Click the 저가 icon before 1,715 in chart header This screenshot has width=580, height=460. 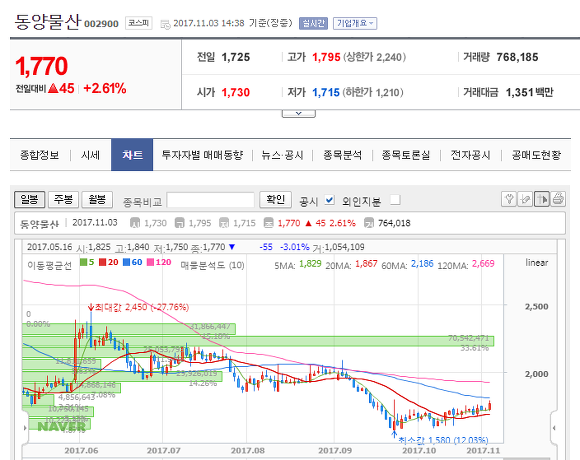click(x=224, y=223)
